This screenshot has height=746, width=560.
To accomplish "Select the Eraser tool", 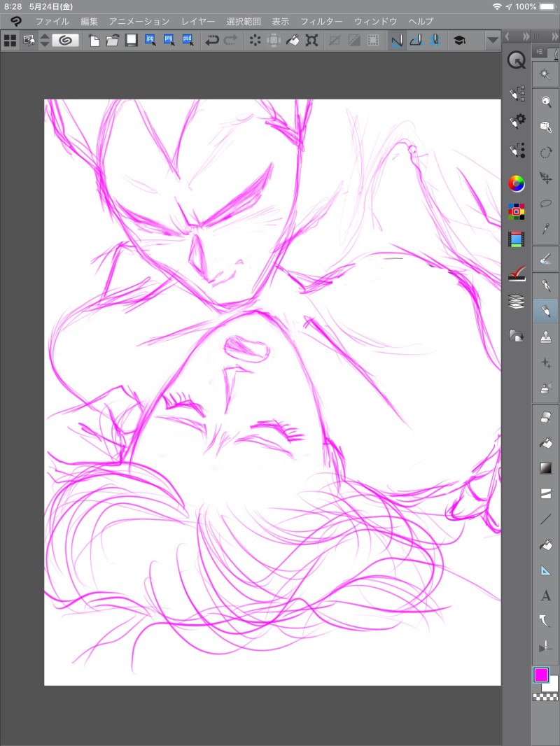I will [x=546, y=418].
